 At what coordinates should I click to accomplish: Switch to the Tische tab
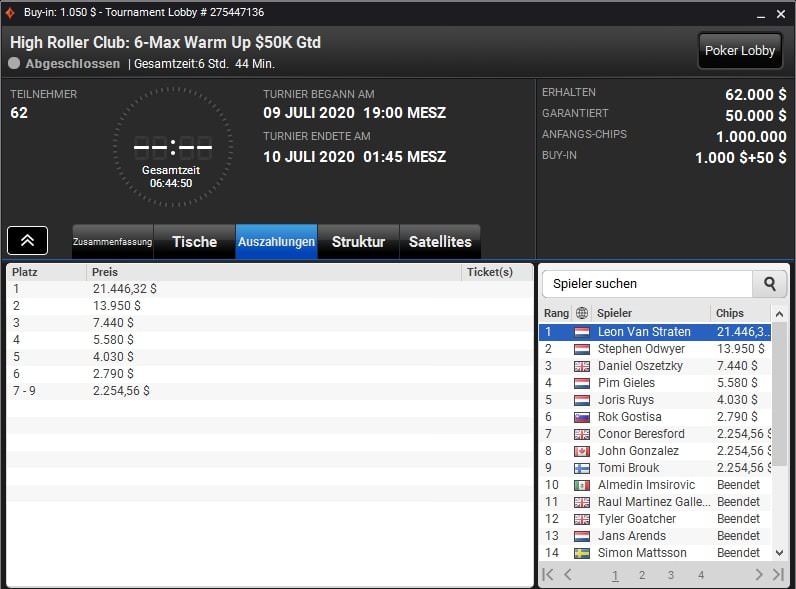[x=194, y=242]
